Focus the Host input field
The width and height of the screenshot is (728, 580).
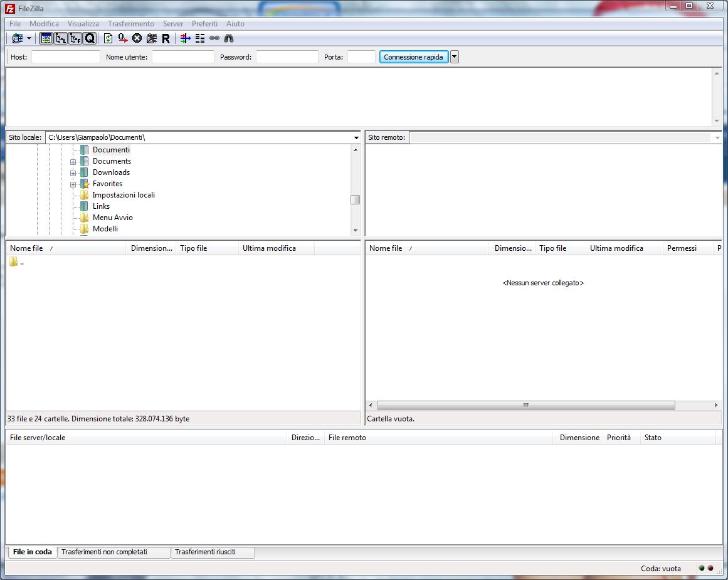[65, 57]
